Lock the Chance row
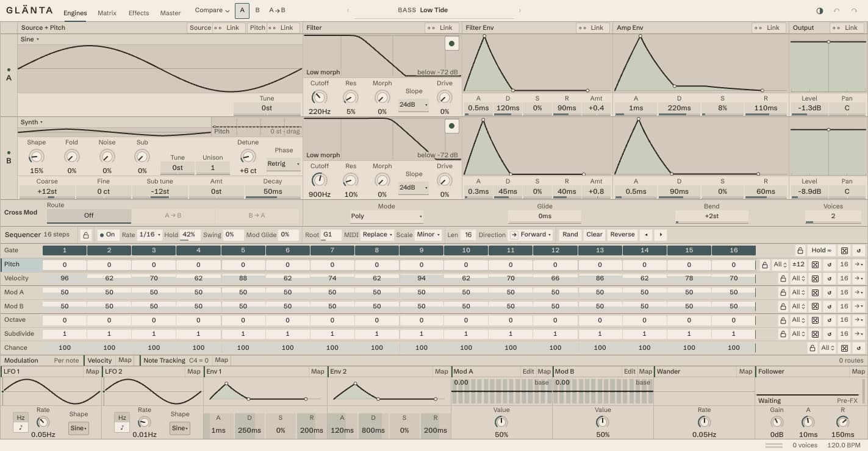The width and height of the screenshot is (868, 451). (x=812, y=348)
